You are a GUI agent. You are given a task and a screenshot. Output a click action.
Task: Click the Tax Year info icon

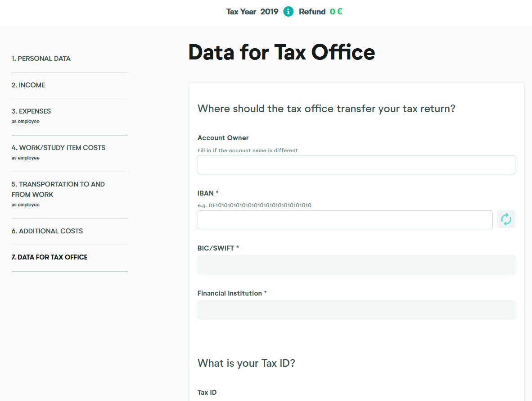pos(289,11)
